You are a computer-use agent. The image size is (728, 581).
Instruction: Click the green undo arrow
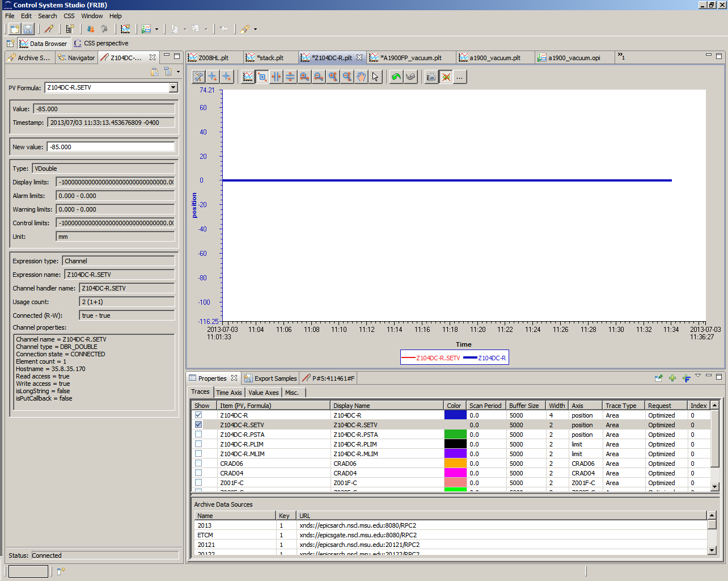tap(396, 77)
